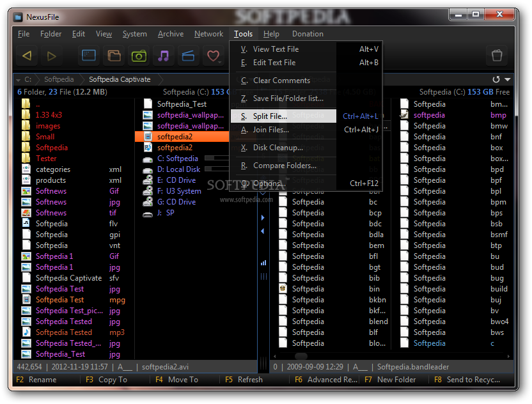
Task: Open the Archive menu
Action: click(x=171, y=34)
